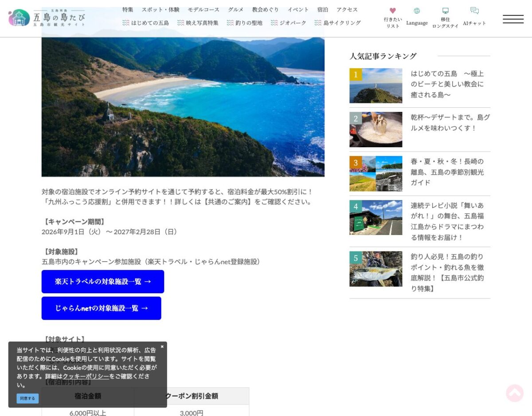The height and width of the screenshot is (416, 532).
Task: Open the 島サイクリング link
Action: 338,23
